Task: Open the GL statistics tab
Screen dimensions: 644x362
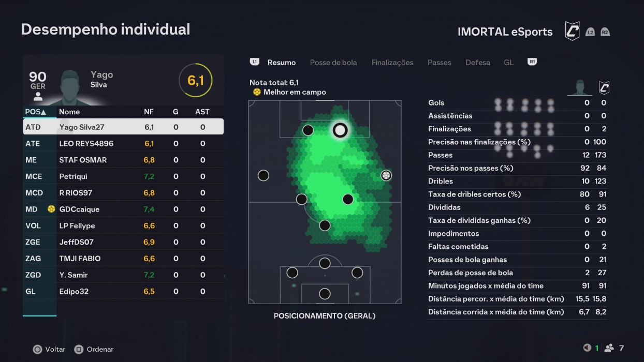Action: (508, 62)
